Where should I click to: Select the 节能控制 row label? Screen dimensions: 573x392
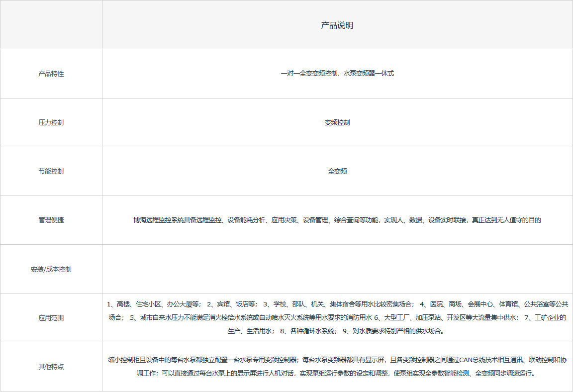click(x=51, y=171)
